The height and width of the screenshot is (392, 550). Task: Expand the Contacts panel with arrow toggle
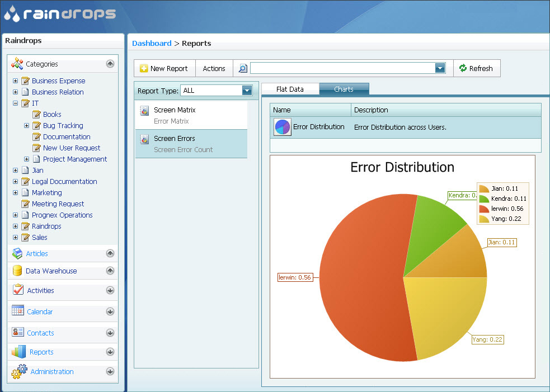pyautogui.click(x=110, y=333)
